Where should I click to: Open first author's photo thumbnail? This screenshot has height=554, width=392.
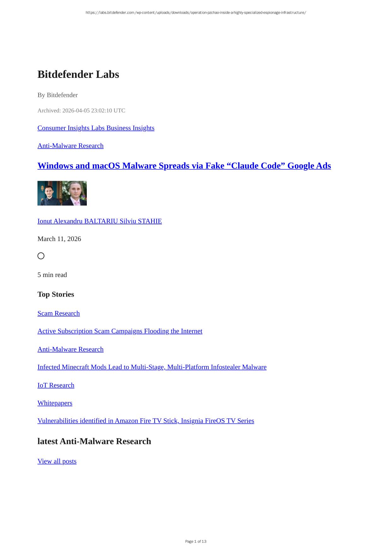coord(50,193)
